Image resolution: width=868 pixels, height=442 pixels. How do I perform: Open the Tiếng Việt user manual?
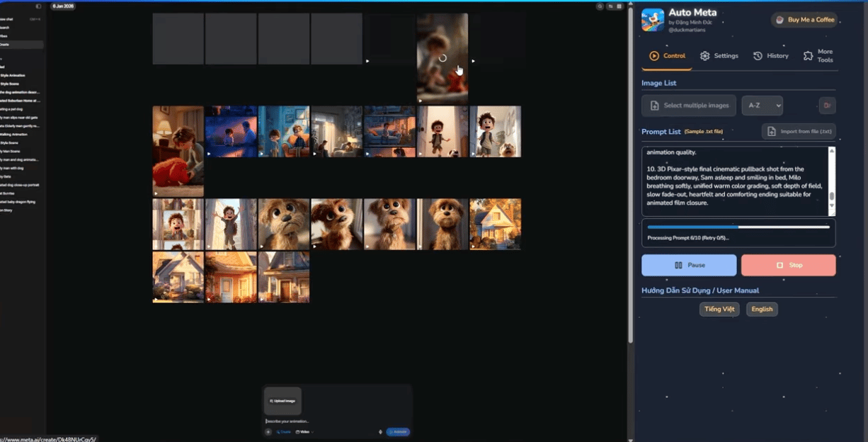click(x=719, y=310)
